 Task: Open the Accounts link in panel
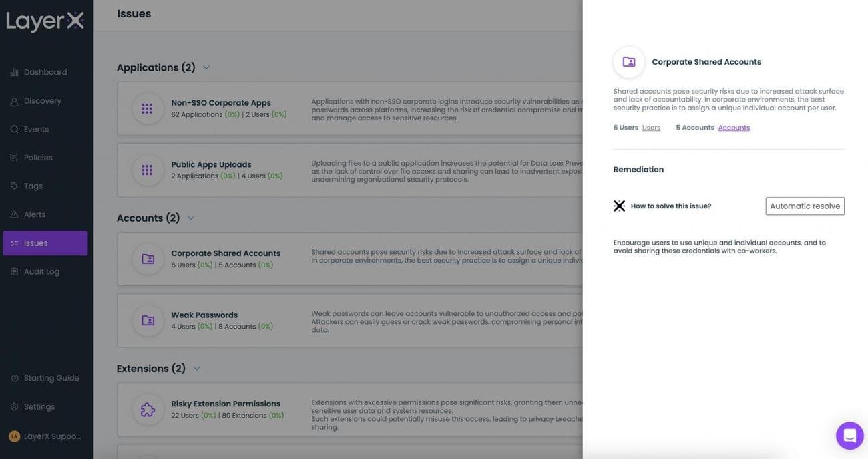pyautogui.click(x=734, y=128)
